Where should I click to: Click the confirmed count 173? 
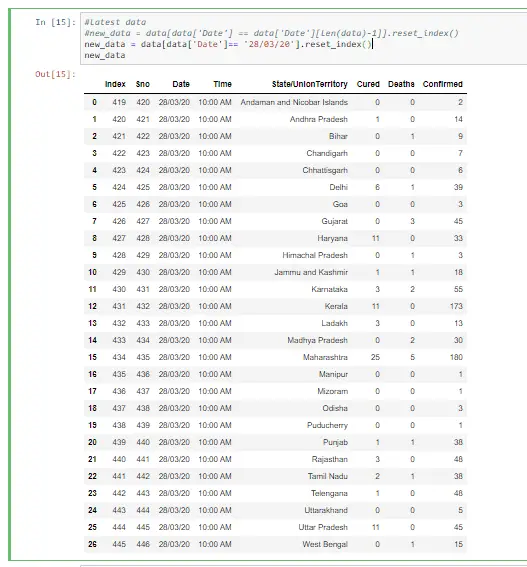click(x=456, y=306)
